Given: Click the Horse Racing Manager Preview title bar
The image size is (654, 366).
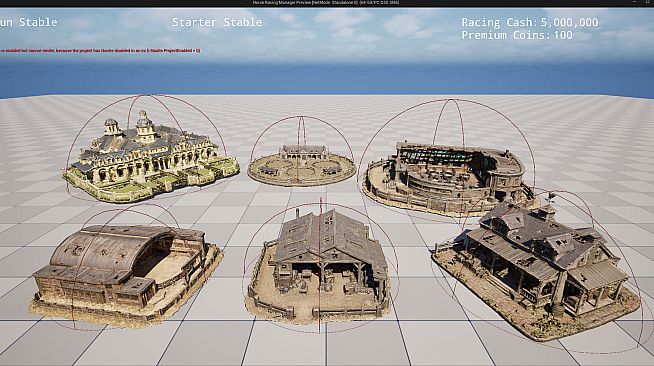Looking at the screenshot, I should (326, 3).
